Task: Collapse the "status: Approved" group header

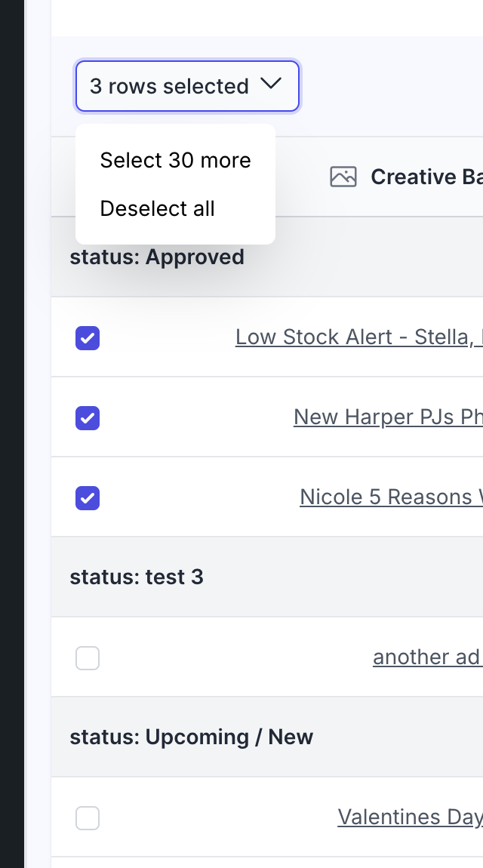Action: 157,257
